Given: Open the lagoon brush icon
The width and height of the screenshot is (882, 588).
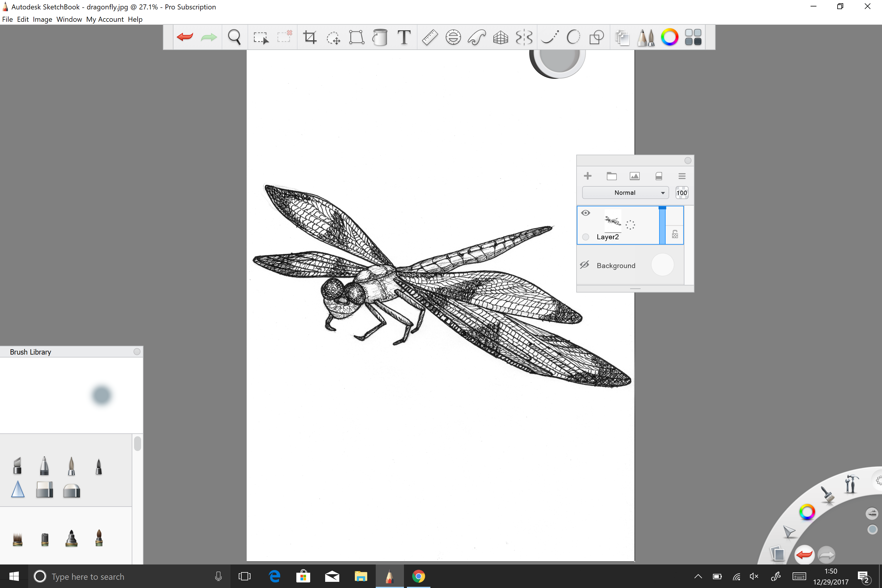Looking at the screenshot, I should 827,494.
